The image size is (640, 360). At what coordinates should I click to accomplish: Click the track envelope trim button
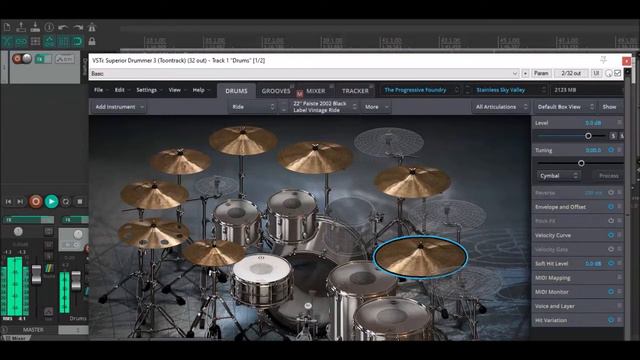point(64,59)
